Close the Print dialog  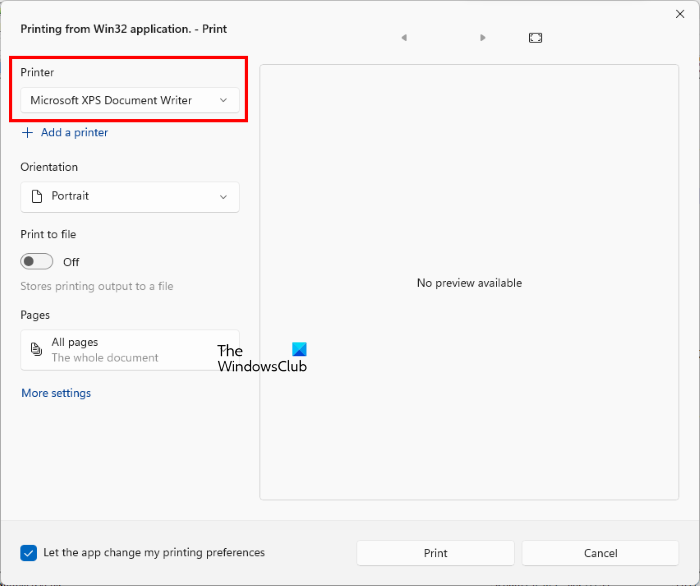coord(679,14)
